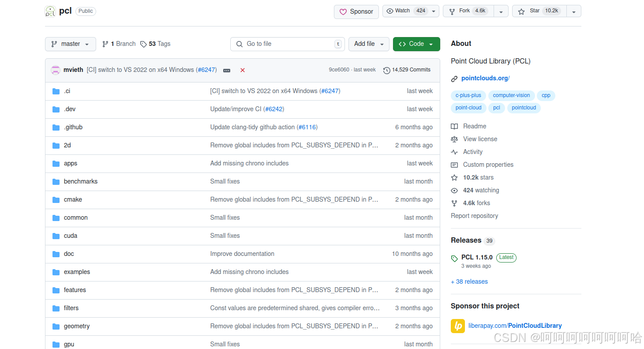The height and width of the screenshot is (349, 644).
Task: Open the 14,529 Commits history
Action: click(x=407, y=70)
